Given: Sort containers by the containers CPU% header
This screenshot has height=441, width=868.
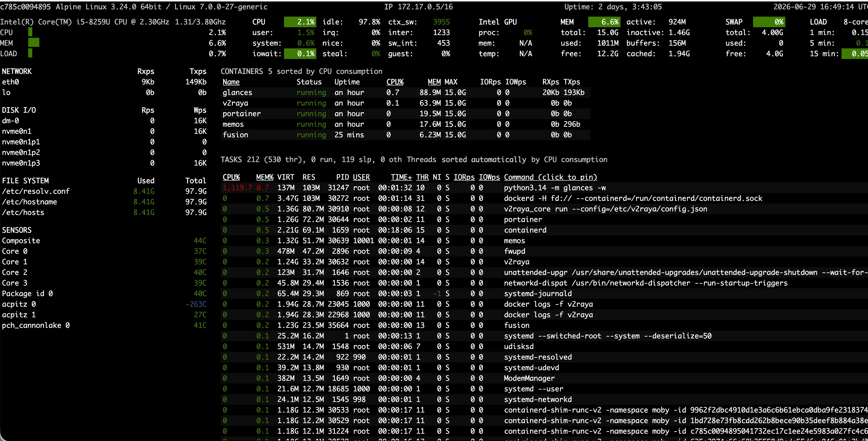Looking at the screenshot, I should (x=395, y=82).
